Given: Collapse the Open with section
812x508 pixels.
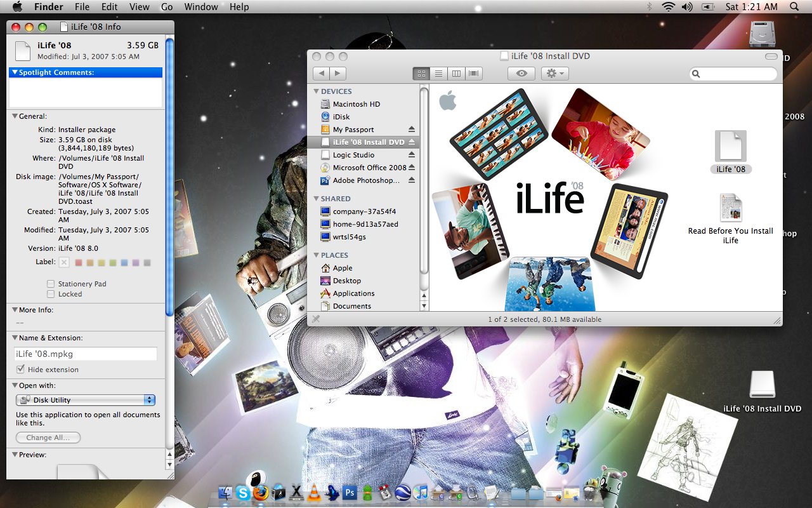Looking at the screenshot, I should tap(15, 385).
